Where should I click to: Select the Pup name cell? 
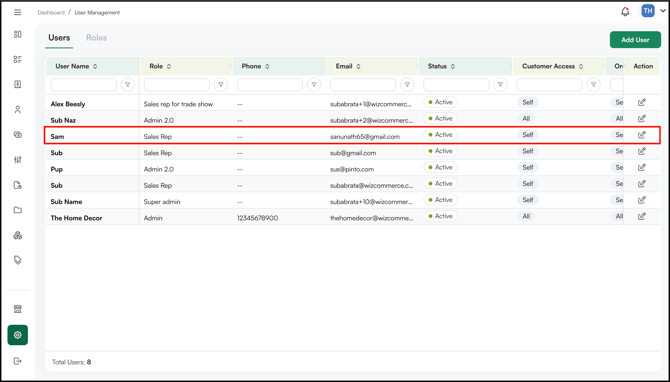pyautogui.click(x=57, y=169)
